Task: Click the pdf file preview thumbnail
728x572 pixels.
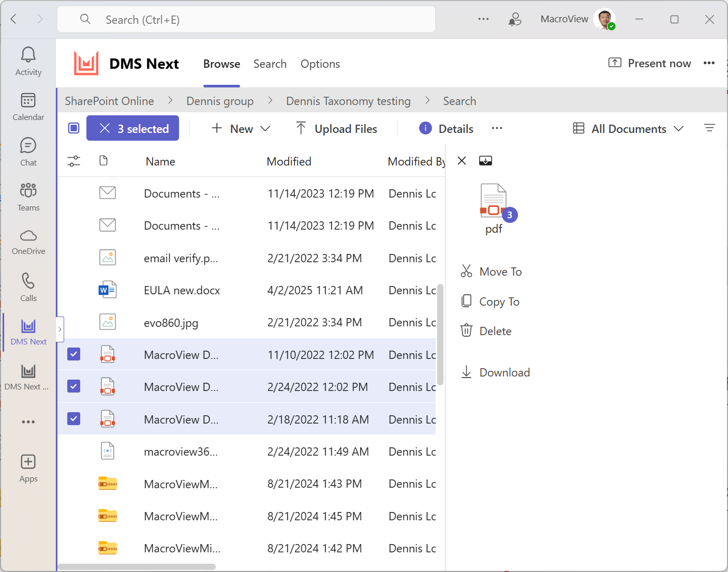Action: [x=494, y=202]
